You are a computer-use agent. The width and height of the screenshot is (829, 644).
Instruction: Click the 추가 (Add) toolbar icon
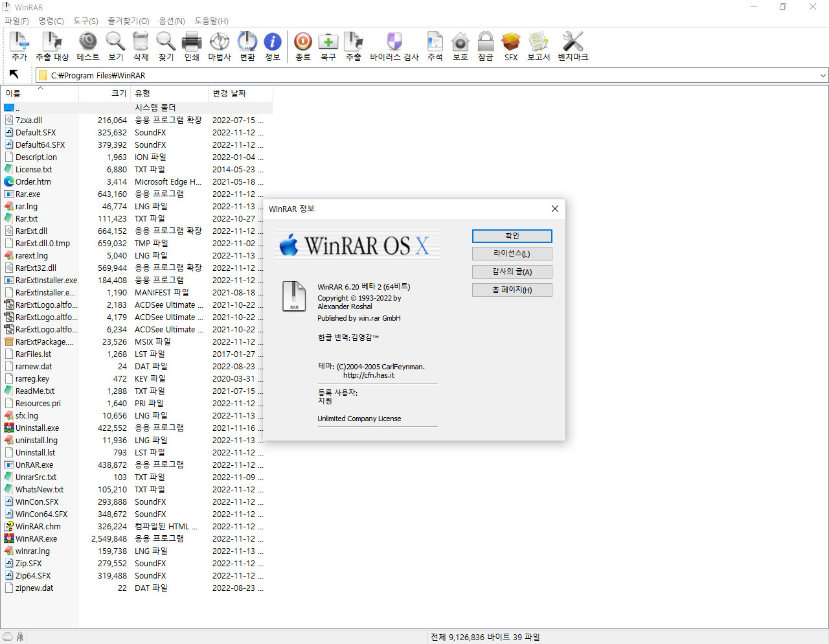pos(19,41)
